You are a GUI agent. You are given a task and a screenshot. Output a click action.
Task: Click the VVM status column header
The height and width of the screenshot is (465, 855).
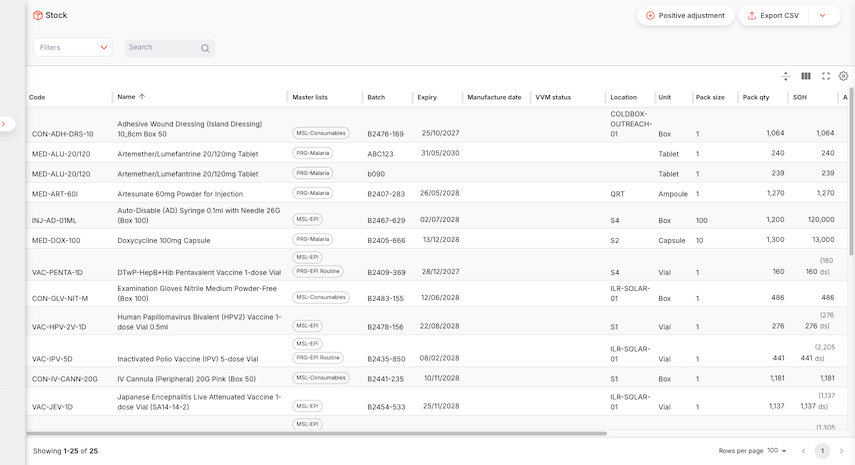point(553,97)
